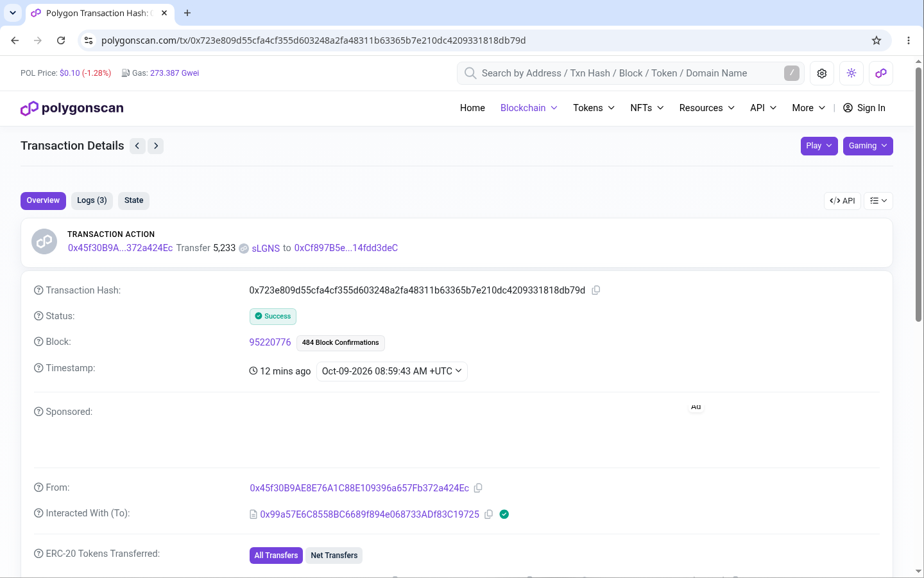924x578 pixels.
Task: Open a new browser tab
Action: click(x=187, y=13)
